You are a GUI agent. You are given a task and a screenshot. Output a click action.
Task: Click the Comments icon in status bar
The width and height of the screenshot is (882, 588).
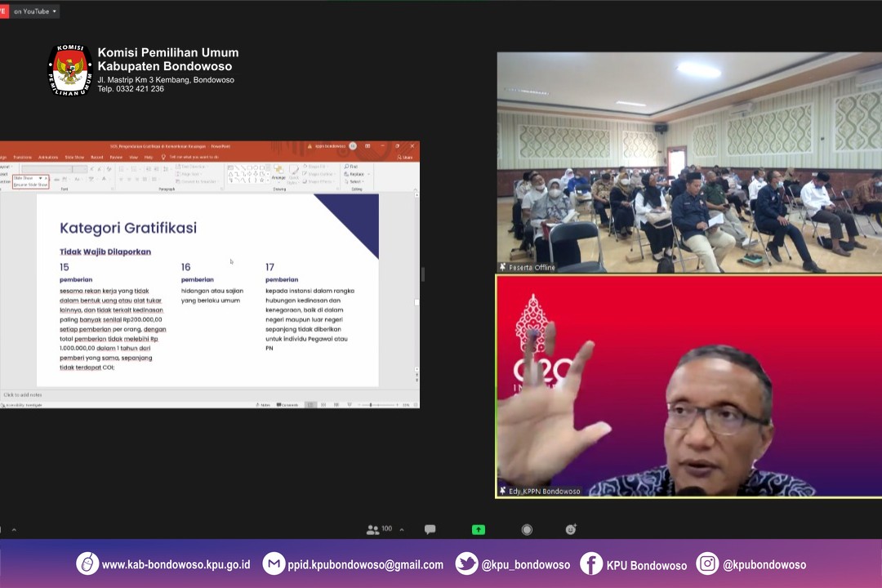click(x=287, y=404)
